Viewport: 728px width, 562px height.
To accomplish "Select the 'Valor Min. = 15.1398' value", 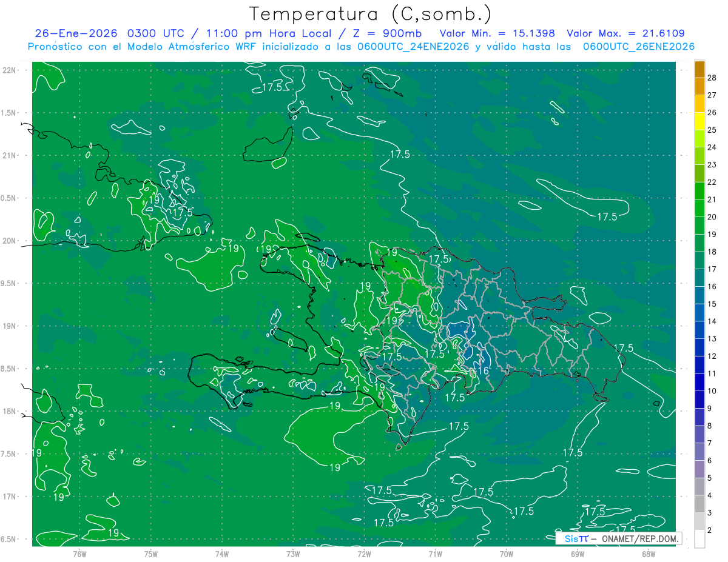I will coord(497,34).
